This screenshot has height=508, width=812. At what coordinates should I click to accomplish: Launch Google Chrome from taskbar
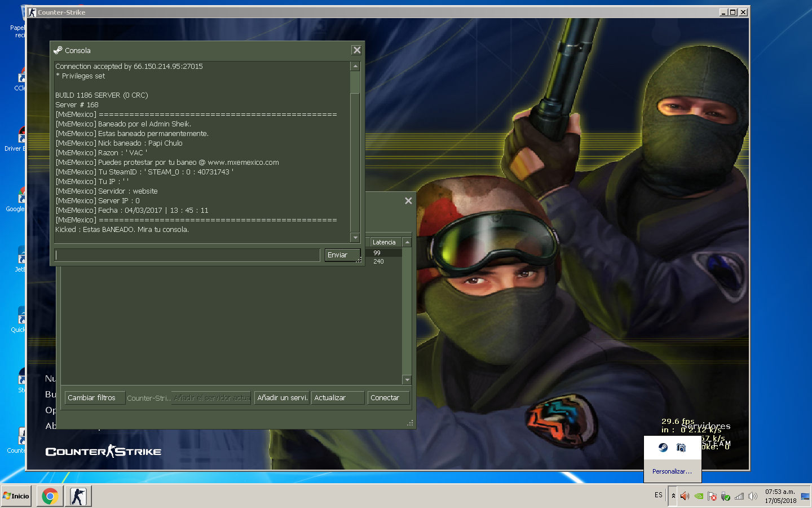[x=50, y=496]
